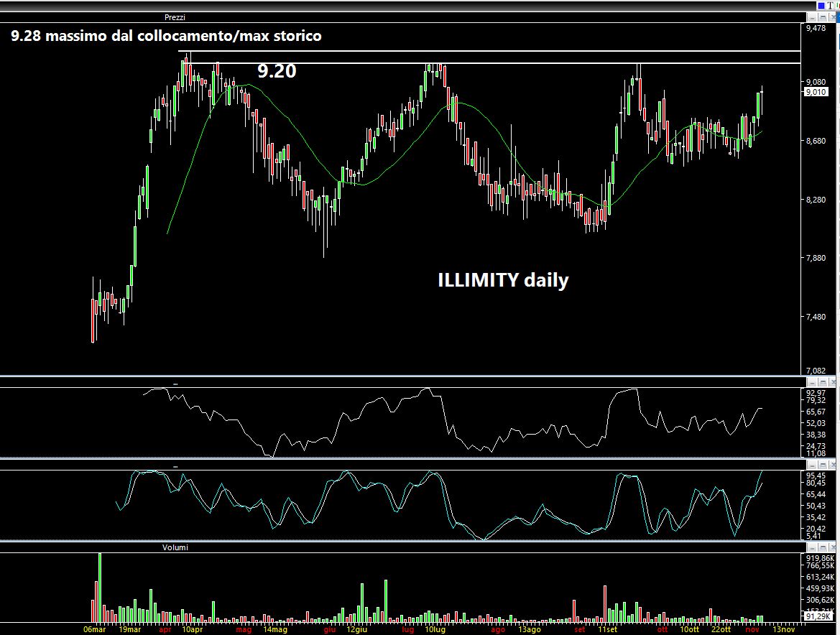
Task: Maximize the Volumi panel
Action: (823, 547)
